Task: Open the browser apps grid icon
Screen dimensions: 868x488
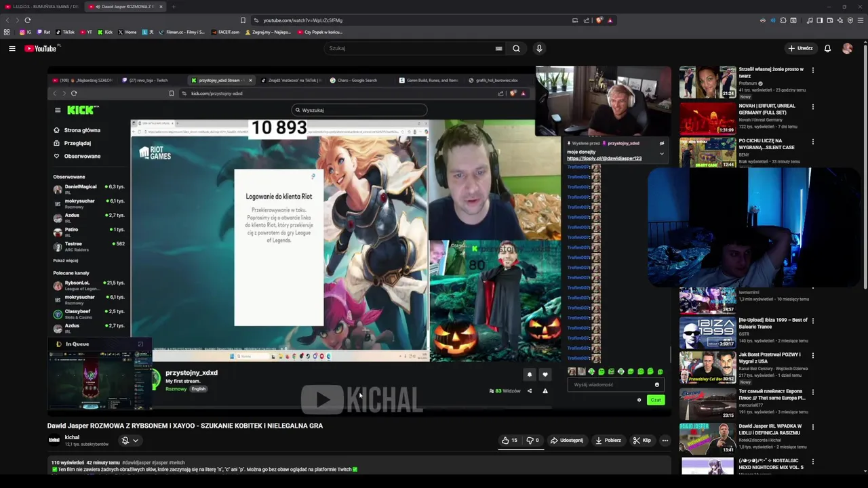Action: tap(7, 32)
